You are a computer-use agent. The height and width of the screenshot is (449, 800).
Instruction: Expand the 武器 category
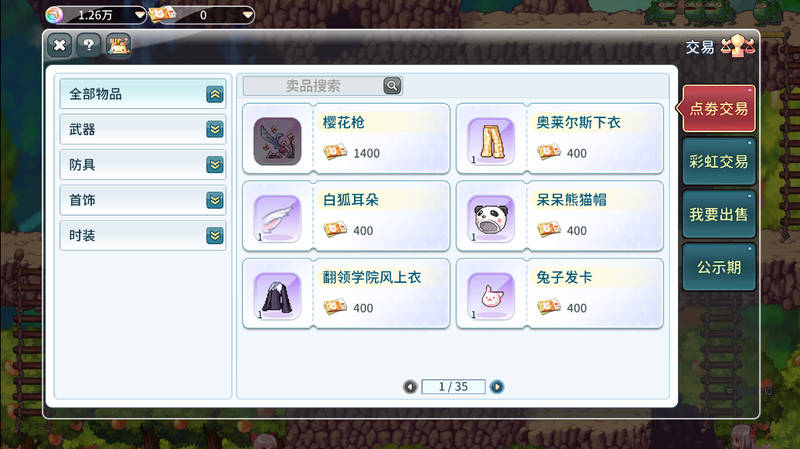(215, 130)
